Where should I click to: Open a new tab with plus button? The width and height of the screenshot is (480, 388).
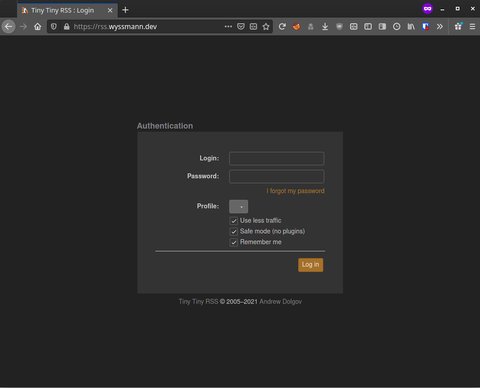pos(125,10)
